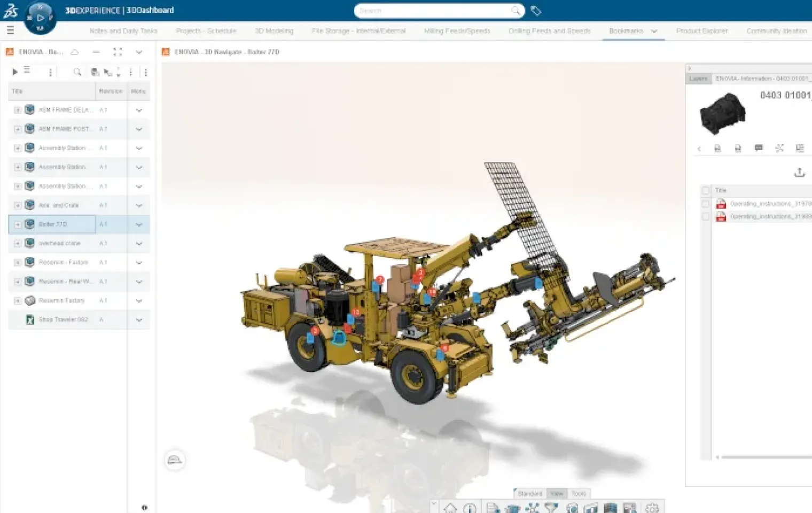The width and height of the screenshot is (812, 513).
Task: Open menu chevron for overhead crane row
Action: tap(139, 244)
